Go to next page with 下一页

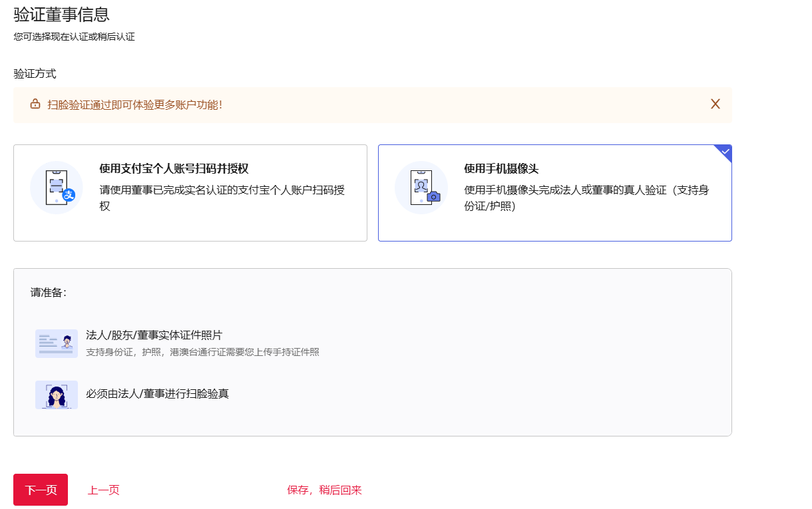41,490
